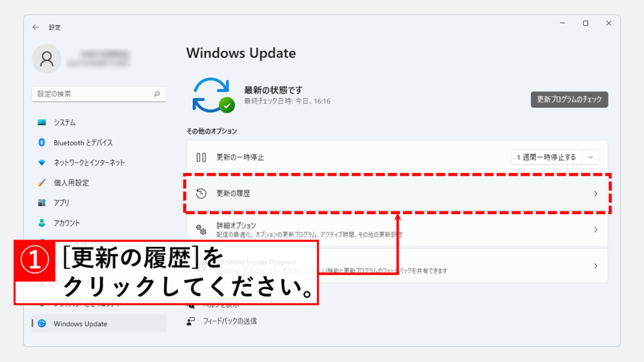Click the personalization brush icon

[42, 183]
